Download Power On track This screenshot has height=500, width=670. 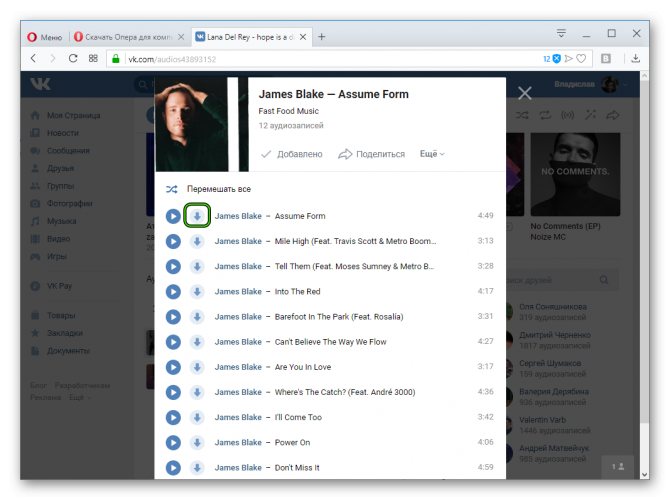197,443
